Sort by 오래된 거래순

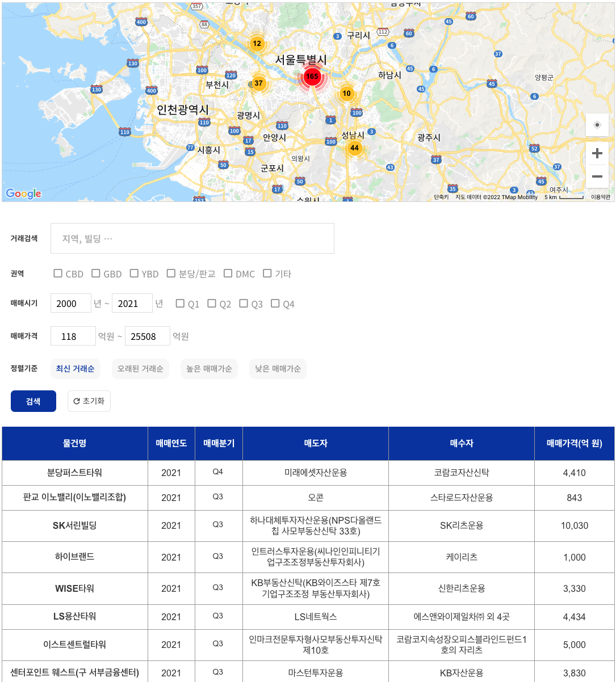click(x=140, y=369)
